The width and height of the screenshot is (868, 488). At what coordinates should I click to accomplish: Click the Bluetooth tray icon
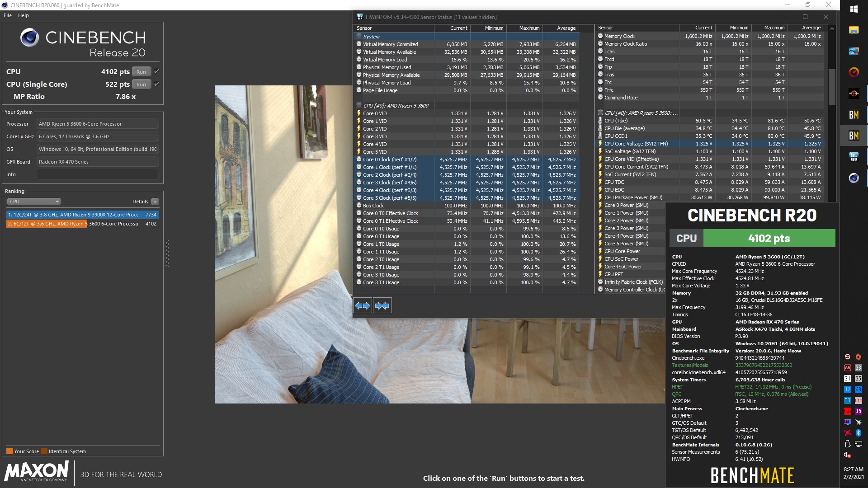coord(858,433)
